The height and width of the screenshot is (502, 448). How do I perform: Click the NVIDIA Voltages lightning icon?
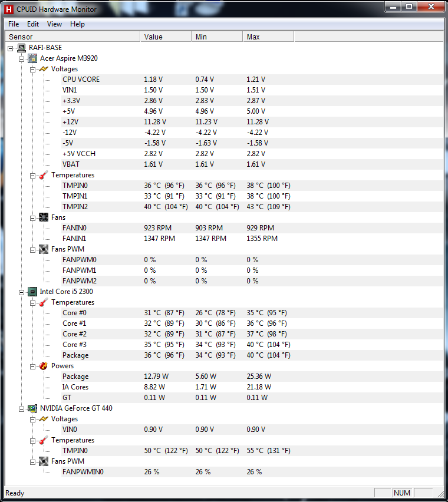pyautogui.click(x=44, y=419)
